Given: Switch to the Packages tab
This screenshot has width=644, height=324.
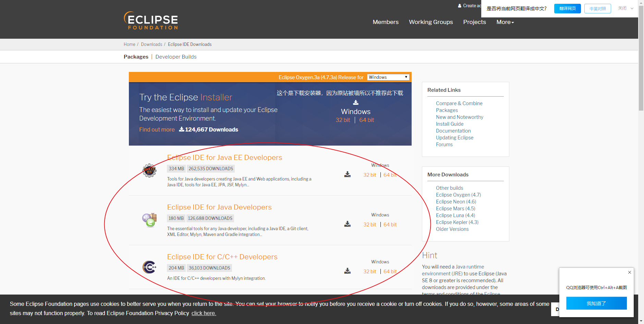Looking at the screenshot, I should coord(136,57).
